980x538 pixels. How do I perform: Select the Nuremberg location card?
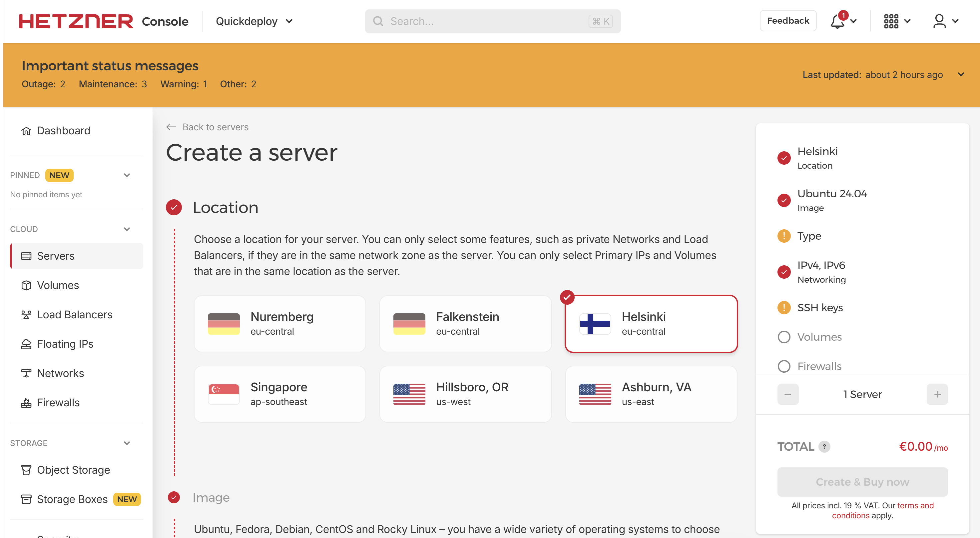(x=279, y=324)
